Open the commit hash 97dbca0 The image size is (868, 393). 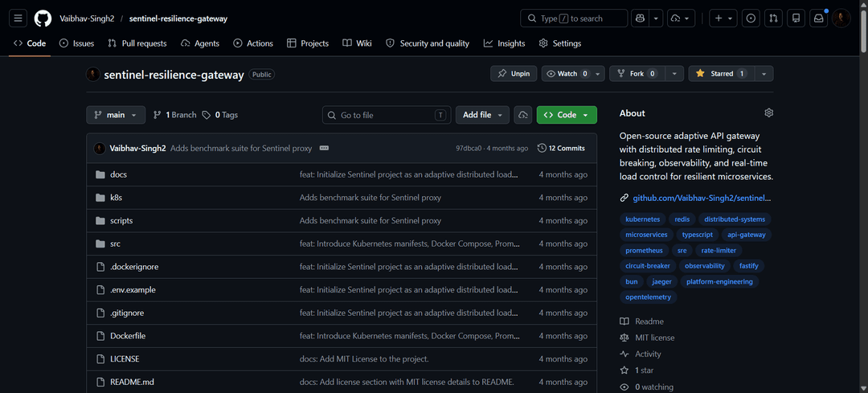469,149
